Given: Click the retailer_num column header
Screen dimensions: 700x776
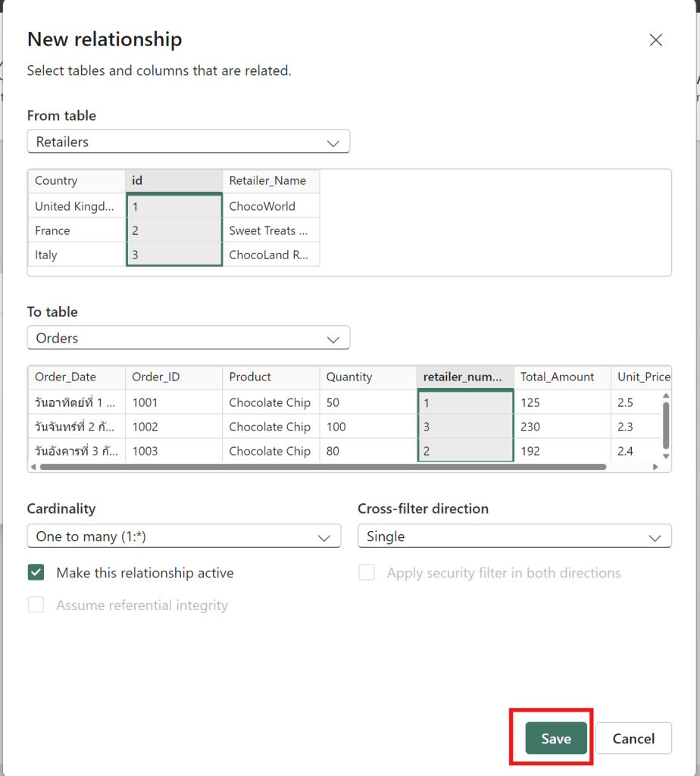Looking at the screenshot, I should (464, 377).
